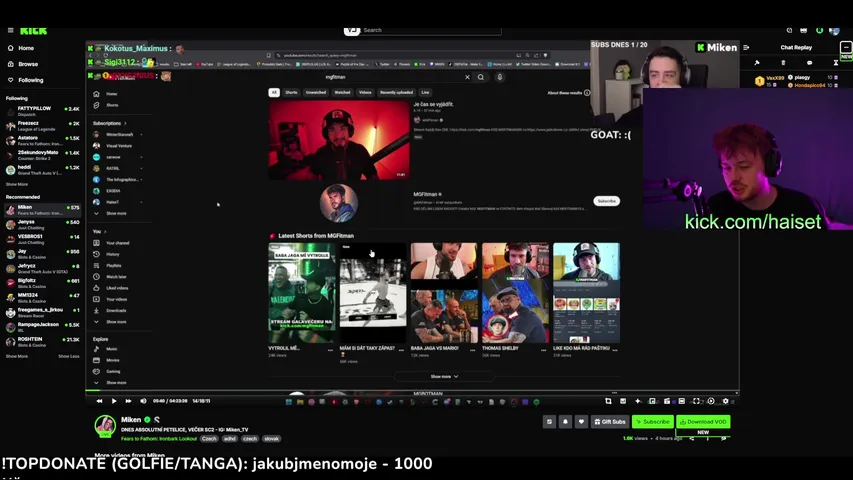Toggle notification bell for Miken
Screen dimensions: 853x480
click(x=565, y=422)
